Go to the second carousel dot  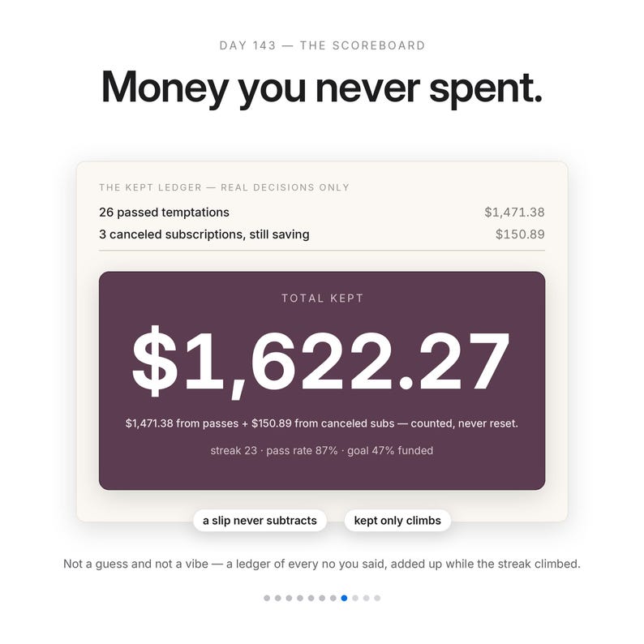click(278, 598)
